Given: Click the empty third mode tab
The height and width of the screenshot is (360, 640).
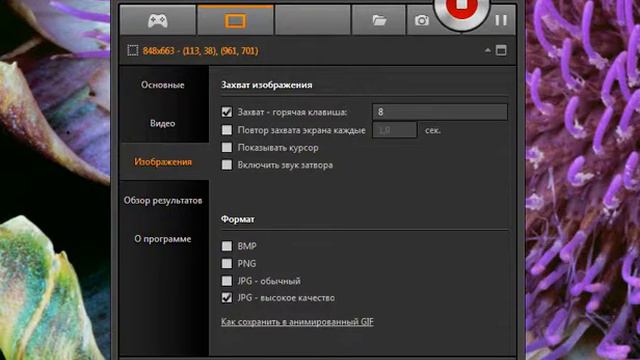Looking at the screenshot, I should pos(313,20).
